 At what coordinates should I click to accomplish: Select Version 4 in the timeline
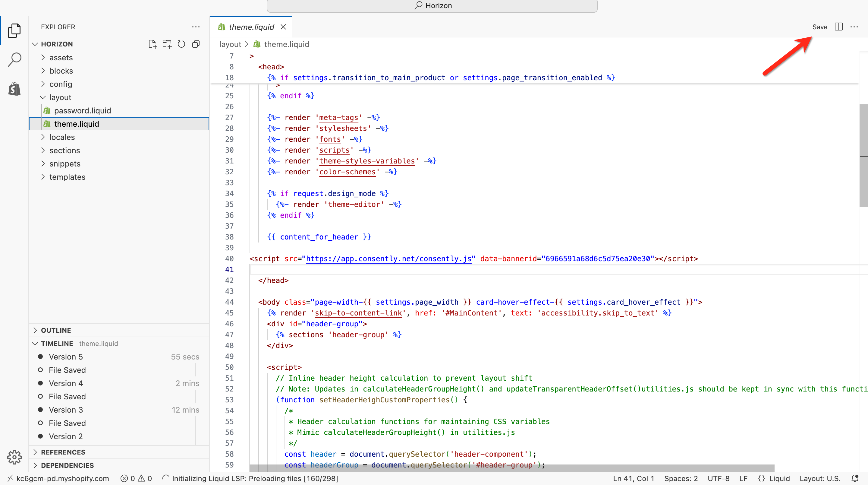pos(66,383)
